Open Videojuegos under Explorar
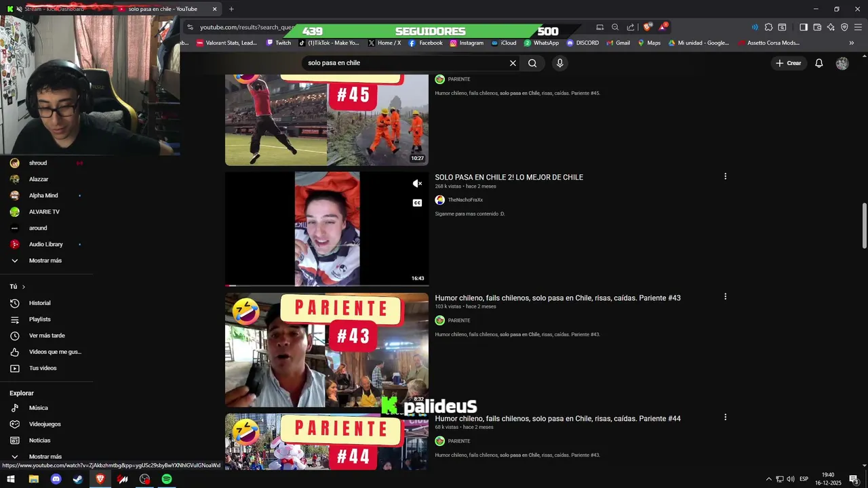This screenshot has height=488, width=868. click(x=46, y=424)
